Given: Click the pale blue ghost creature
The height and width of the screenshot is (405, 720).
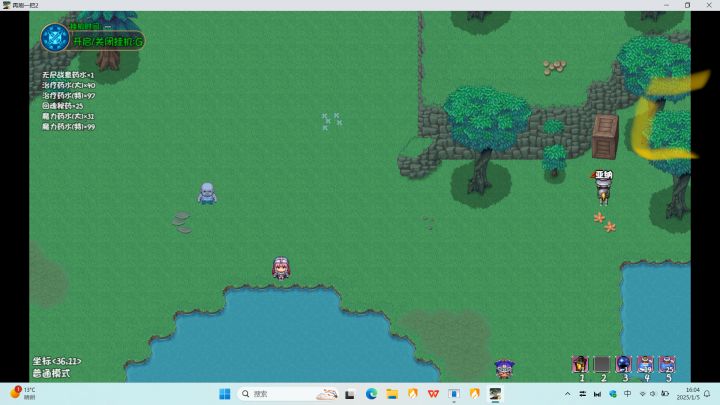Looking at the screenshot, I should point(207,193).
